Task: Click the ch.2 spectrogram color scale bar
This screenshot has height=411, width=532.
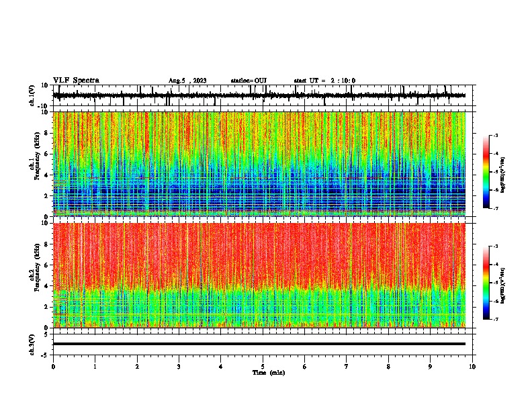Action: coord(486,283)
